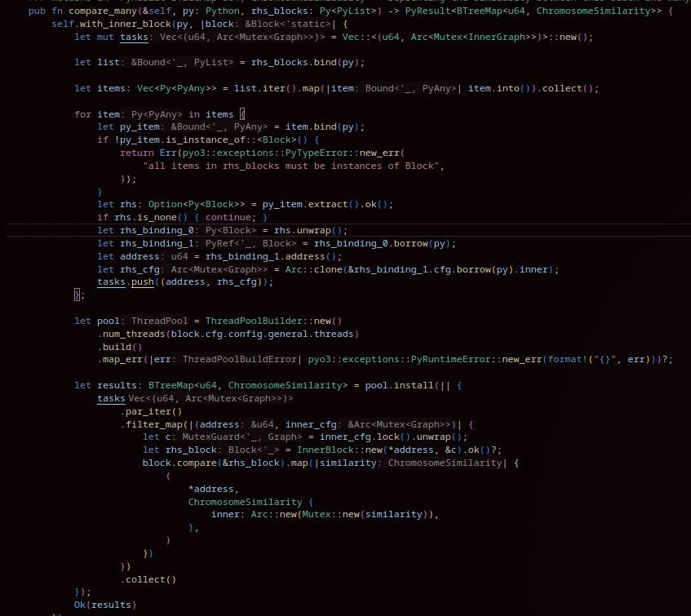
Task: Click .par_iter() call
Action: (151, 411)
